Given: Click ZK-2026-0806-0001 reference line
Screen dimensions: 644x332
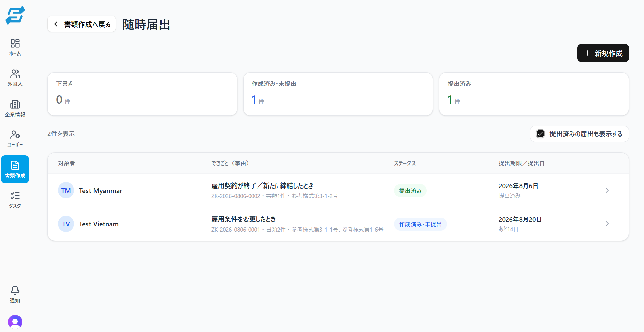Looking at the screenshot, I should pos(297,230).
